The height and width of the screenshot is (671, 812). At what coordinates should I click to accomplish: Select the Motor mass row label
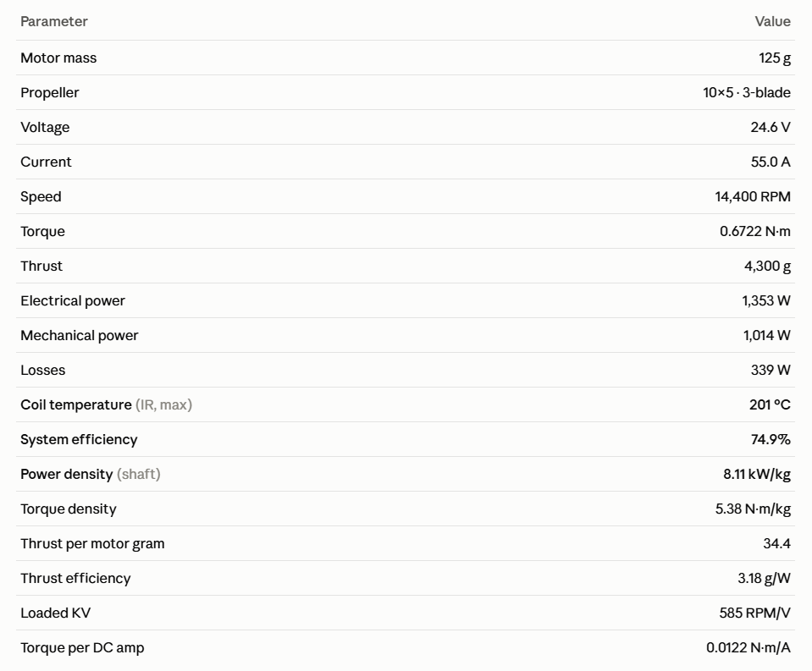58,58
